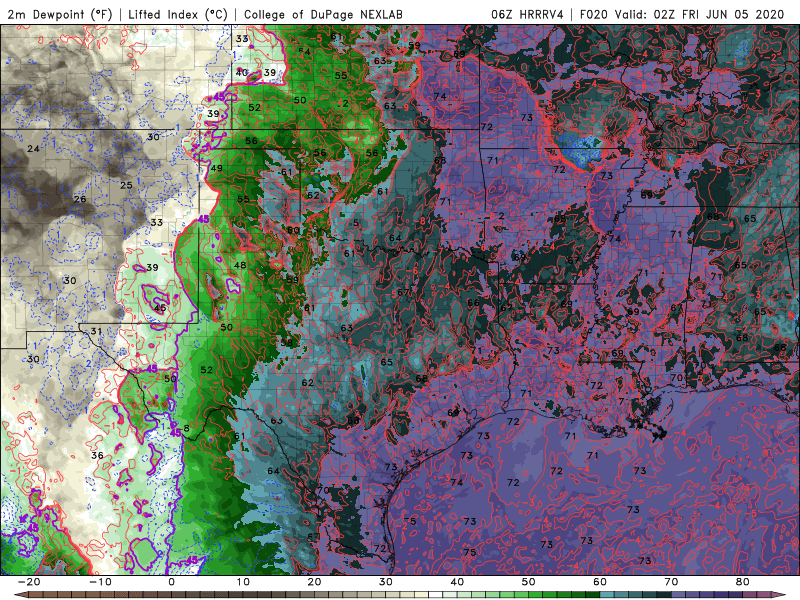Click the '40' dewpoint value on the map
This screenshot has width=800, height=600.
pos(241,72)
